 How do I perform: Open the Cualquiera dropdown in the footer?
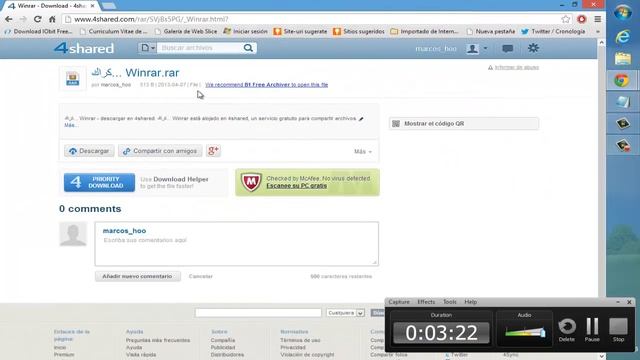click(345, 313)
